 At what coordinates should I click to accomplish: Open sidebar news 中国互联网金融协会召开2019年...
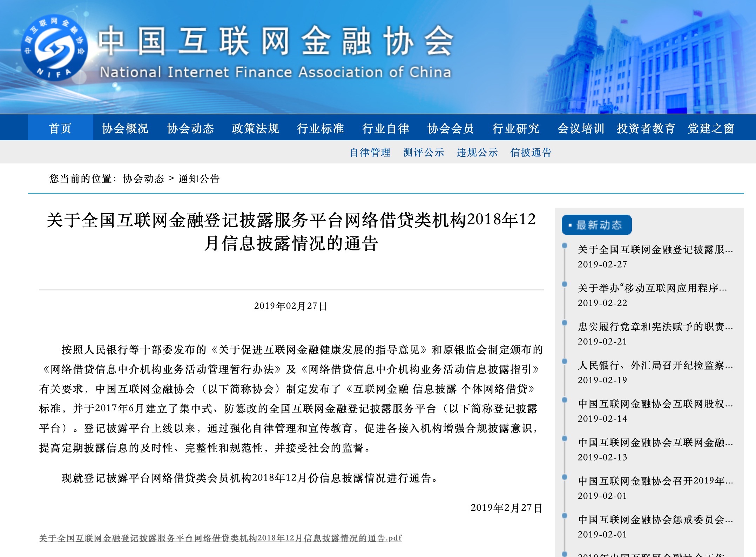[655, 481]
